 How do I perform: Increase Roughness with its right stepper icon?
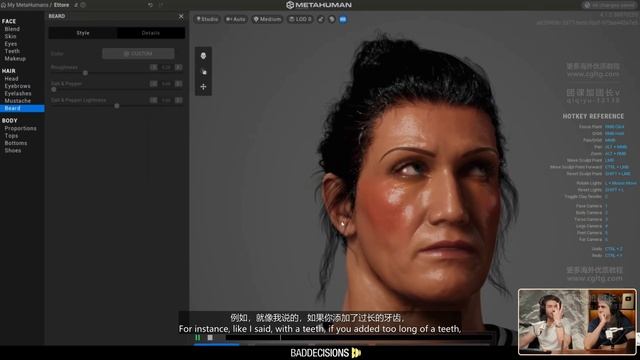point(179,67)
